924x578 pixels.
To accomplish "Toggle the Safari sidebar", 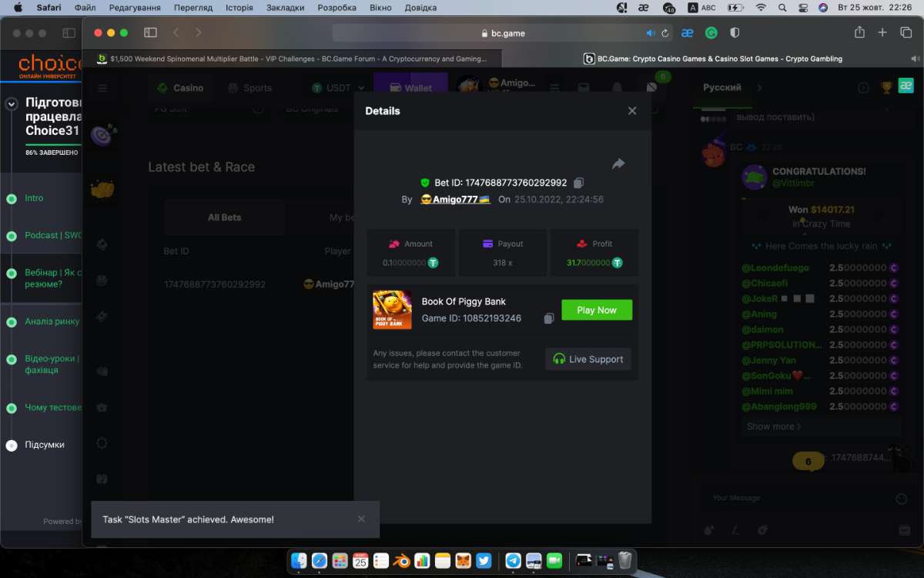I will pyautogui.click(x=150, y=32).
